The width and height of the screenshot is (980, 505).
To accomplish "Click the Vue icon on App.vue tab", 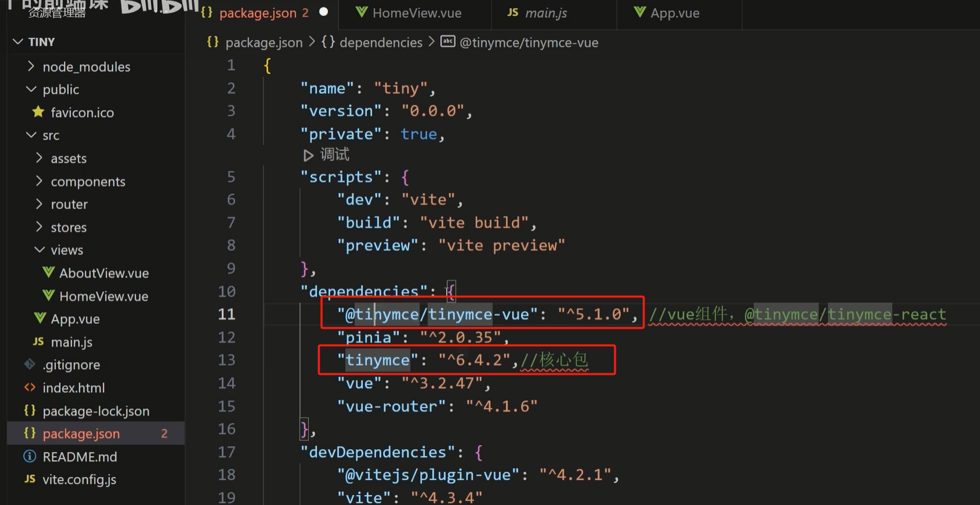I will (x=639, y=12).
